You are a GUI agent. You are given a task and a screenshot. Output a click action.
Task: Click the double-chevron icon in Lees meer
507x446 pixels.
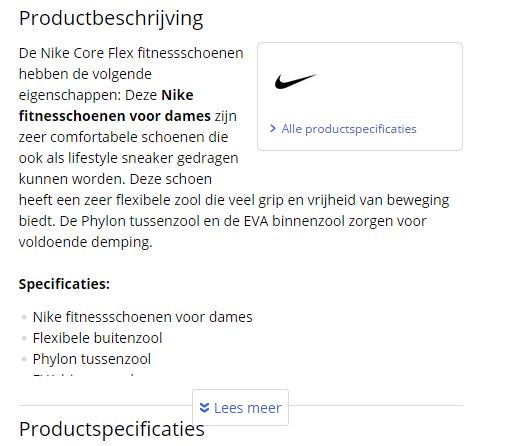click(204, 408)
